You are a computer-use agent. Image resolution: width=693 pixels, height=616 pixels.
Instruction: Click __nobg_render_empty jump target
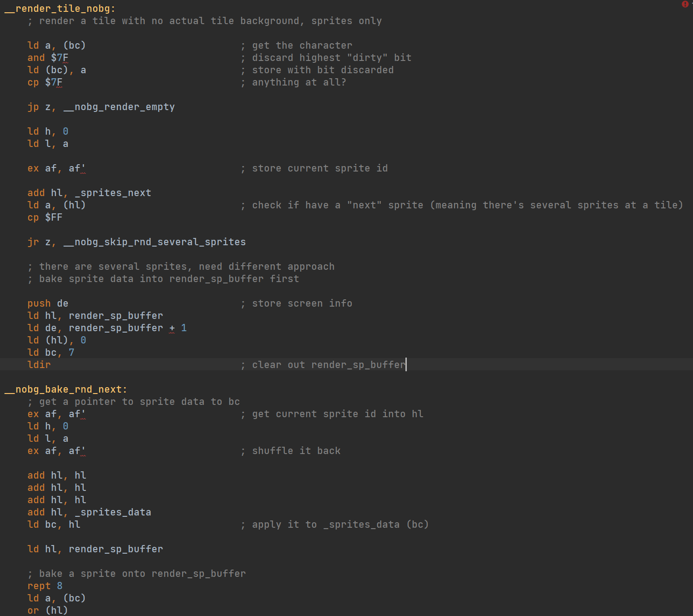pyautogui.click(x=119, y=107)
